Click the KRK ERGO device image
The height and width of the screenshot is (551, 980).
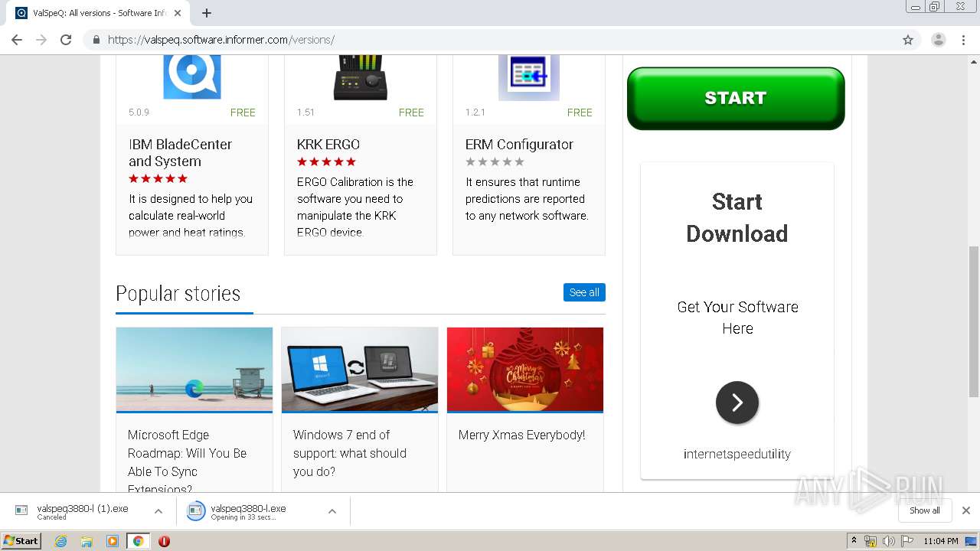(361, 77)
